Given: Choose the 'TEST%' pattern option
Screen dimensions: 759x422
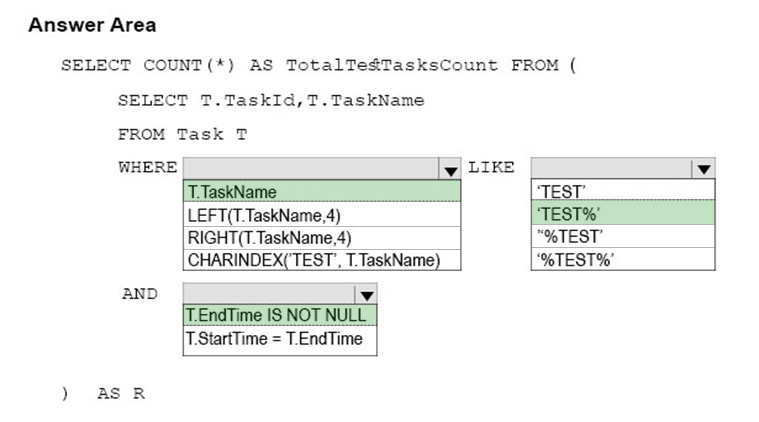Looking at the screenshot, I should [x=623, y=213].
